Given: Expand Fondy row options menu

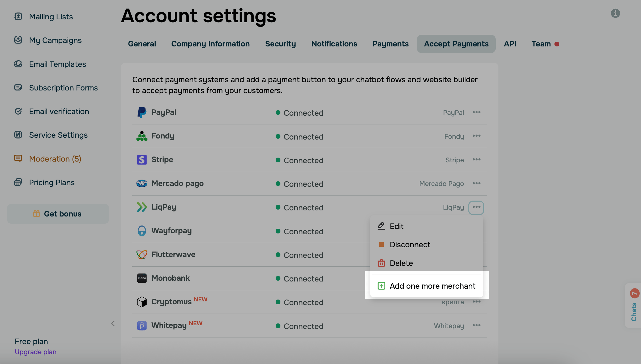Looking at the screenshot, I should (x=476, y=136).
